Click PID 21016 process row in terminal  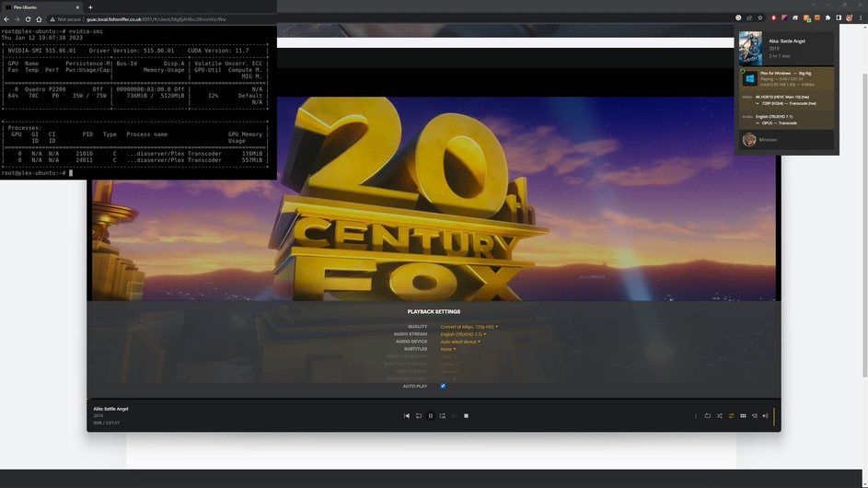[x=134, y=154]
